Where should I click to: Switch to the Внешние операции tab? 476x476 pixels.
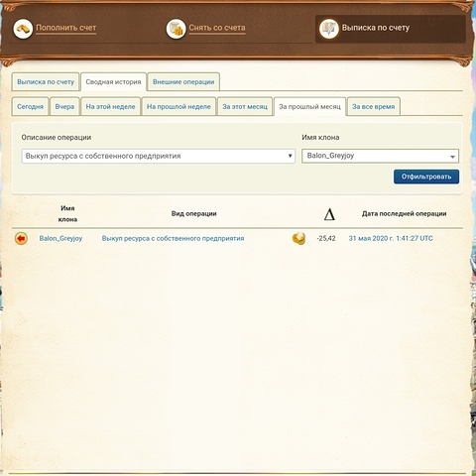183,82
